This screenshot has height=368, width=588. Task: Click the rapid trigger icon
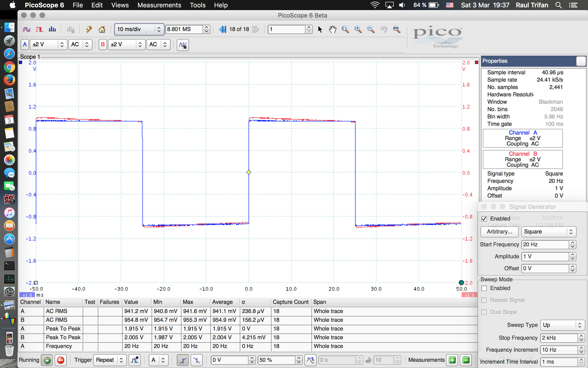368,360
